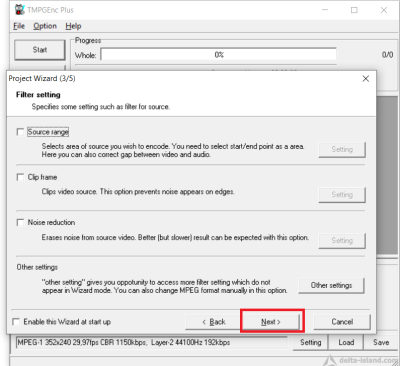Enable the Source range checkbox
This screenshot has height=366, width=400.
coord(20,132)
